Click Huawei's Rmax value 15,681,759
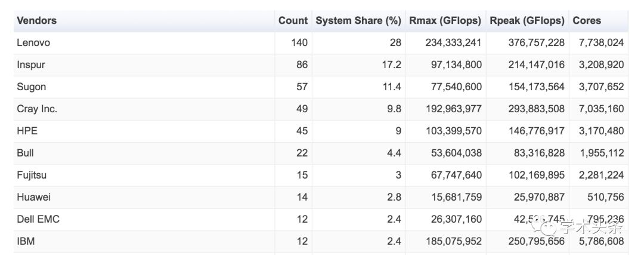 pyautogui.click(x=456, y=197)
